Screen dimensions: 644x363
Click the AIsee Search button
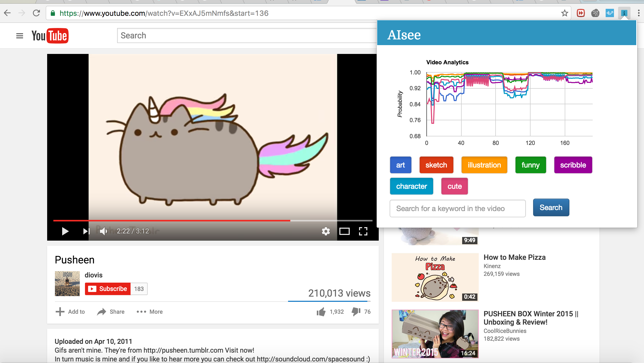[x=551, y=207]
